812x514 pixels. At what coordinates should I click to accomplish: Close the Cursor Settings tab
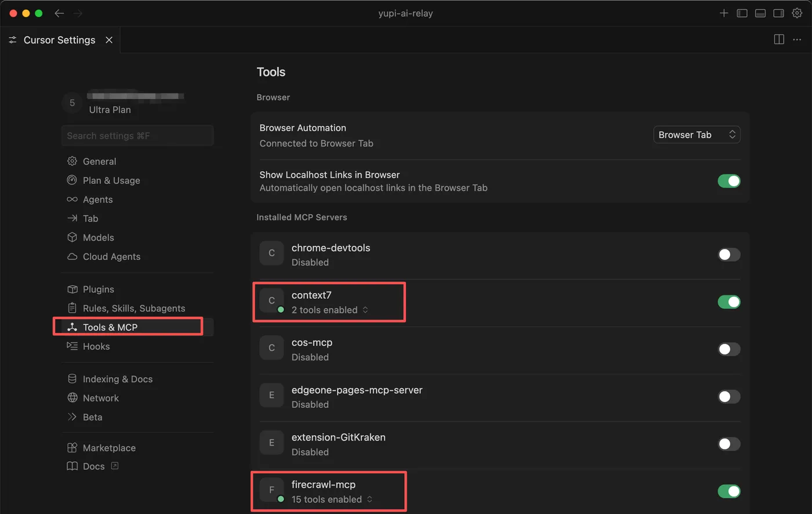coord(109,40)
